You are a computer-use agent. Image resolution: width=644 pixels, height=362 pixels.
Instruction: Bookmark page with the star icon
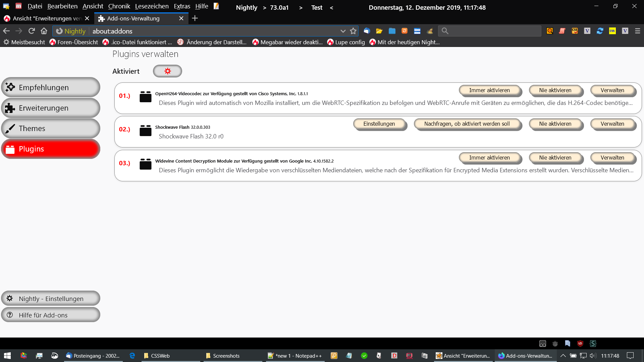pyautogui.click(x=353, y=31)
